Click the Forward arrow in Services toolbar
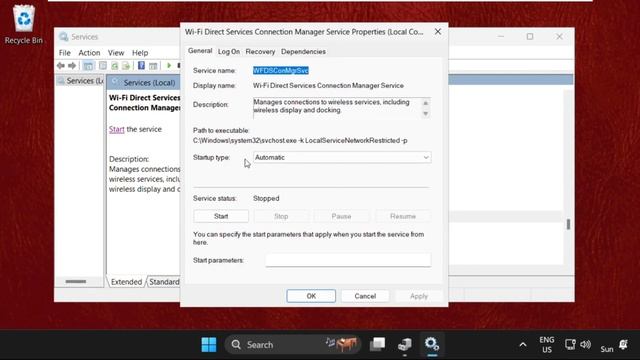640x360 pixels. pos(72,66)
